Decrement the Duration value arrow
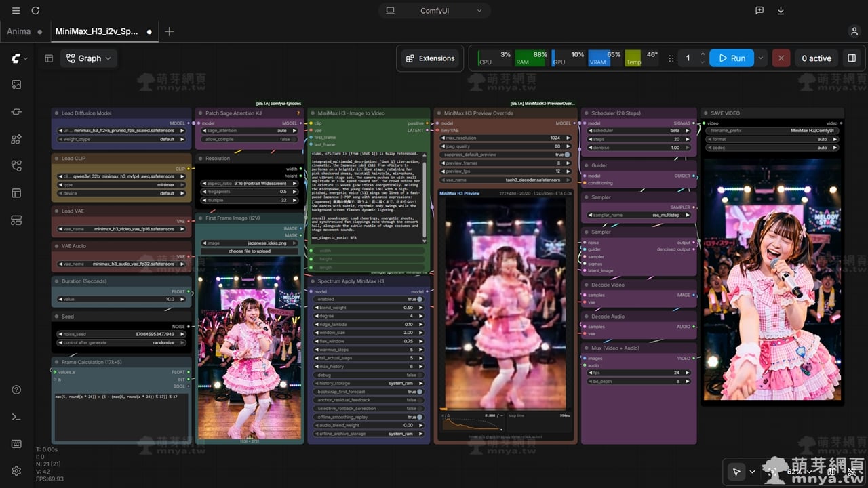Viewport: 868px width, 488px height. [x=60, y=299]
